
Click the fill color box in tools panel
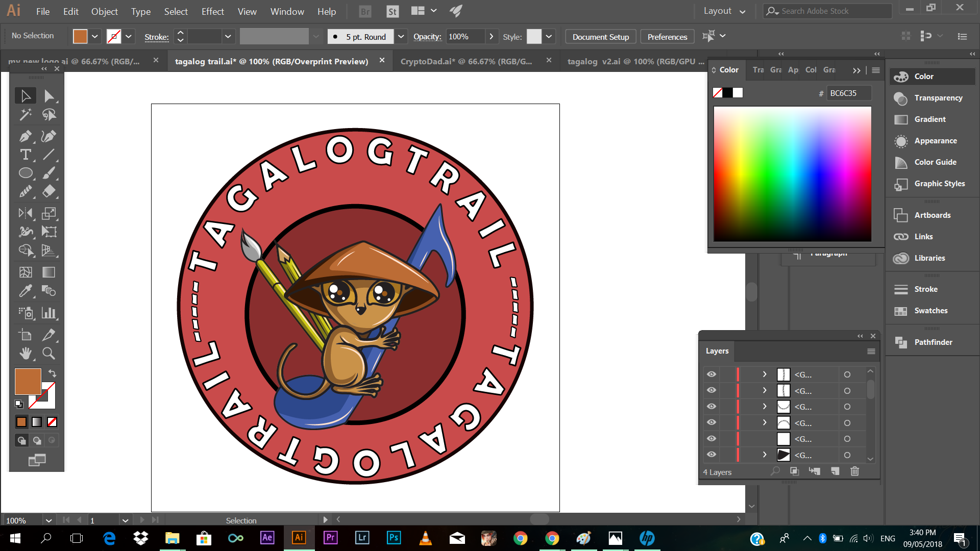pos(28,382)
